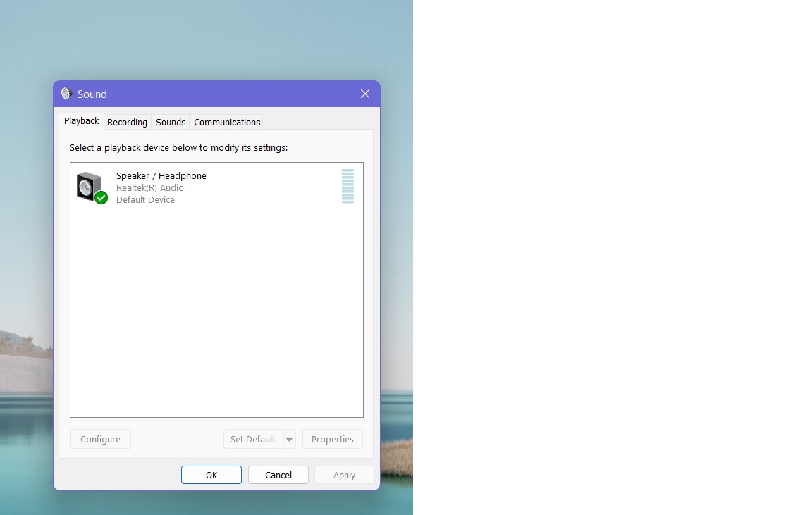Image resolution: width=812 pixels, height=515 pixels.
Task: Close the Sound dialog window
Action: tap(364, 93)
